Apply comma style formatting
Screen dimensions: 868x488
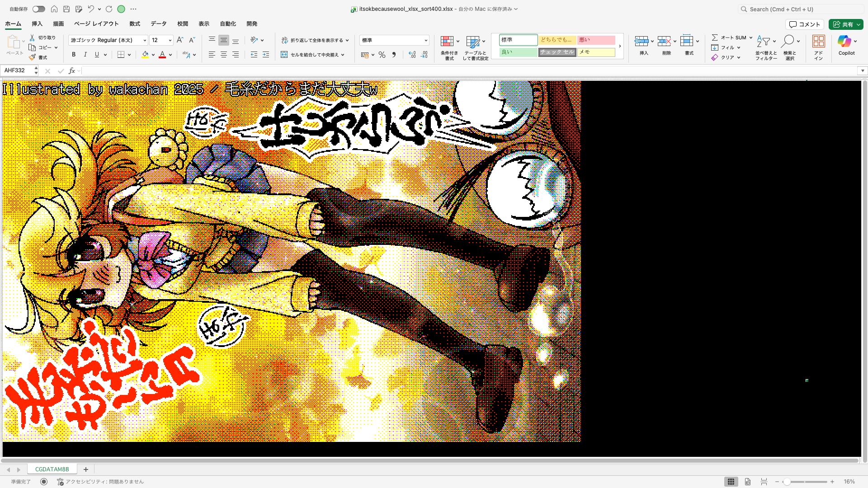tap(394, 55)
